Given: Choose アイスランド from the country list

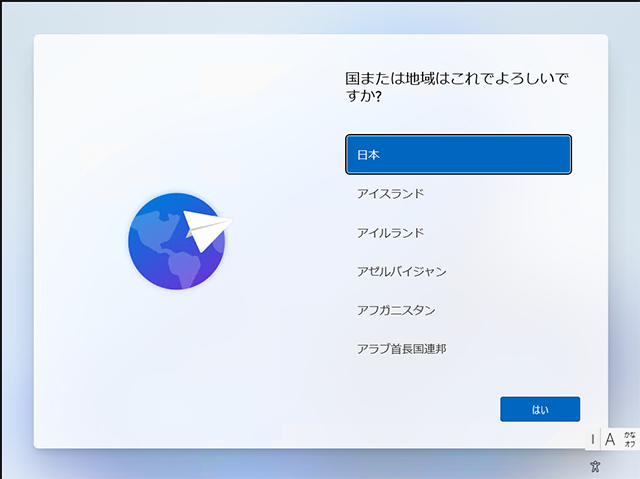Looking at the screenshot, I should click(458, 194).
